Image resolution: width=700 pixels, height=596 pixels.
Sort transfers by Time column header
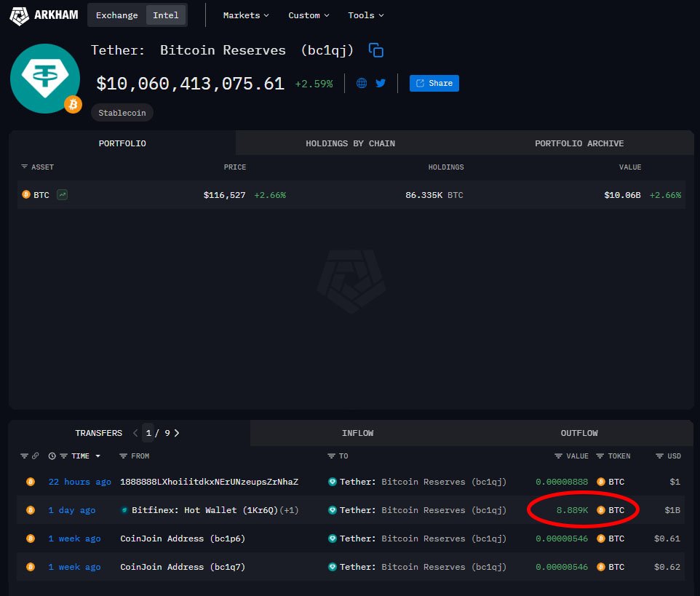click(x=80, y=456)
